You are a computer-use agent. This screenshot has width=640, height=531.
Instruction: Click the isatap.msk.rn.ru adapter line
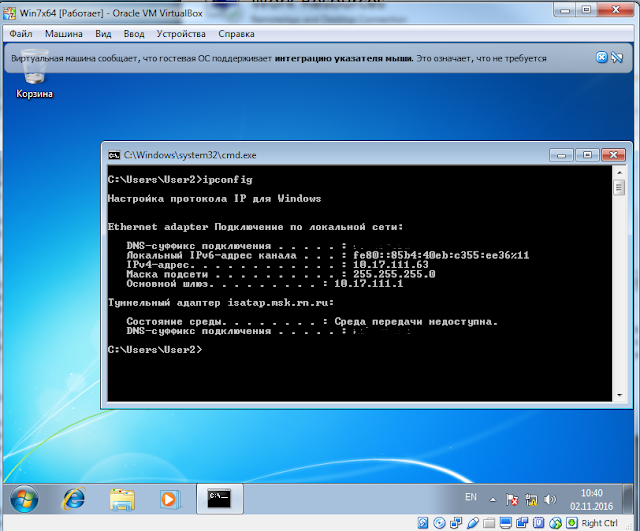[221, 303]
